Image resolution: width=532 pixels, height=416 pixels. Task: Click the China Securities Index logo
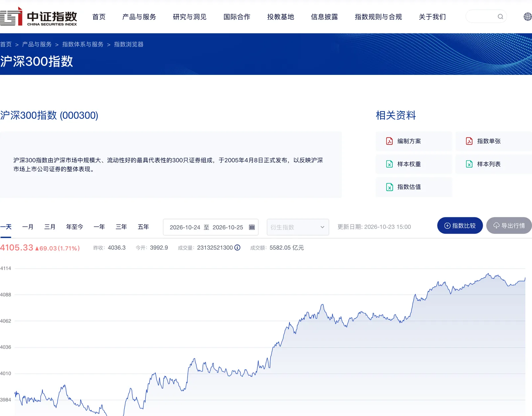[38, 17]
